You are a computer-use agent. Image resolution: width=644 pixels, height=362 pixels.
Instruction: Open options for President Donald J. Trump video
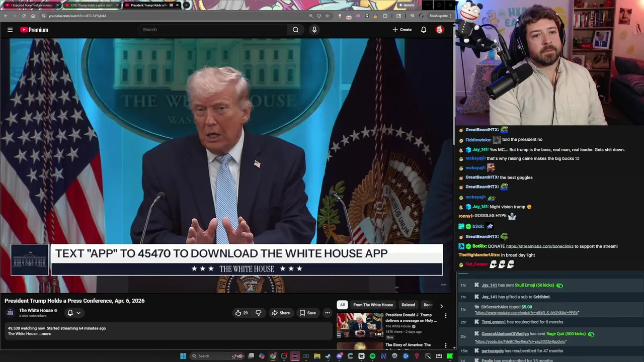point(445,315)
